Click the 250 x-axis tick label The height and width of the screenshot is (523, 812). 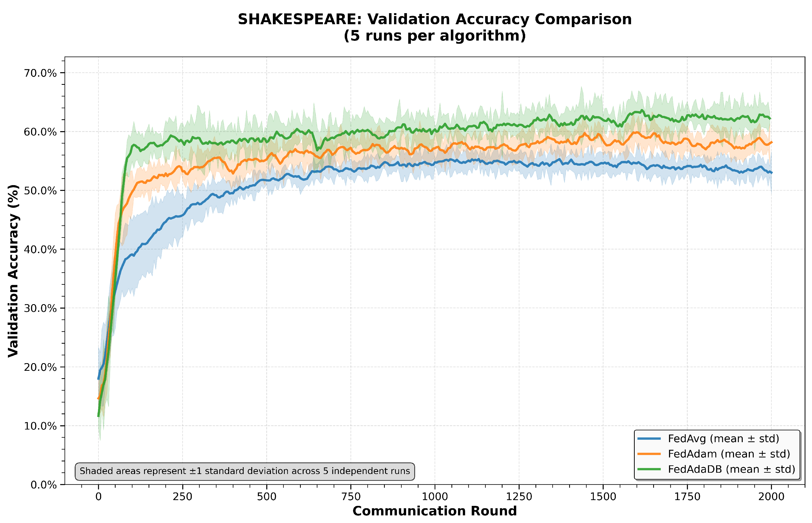[182, 497]
